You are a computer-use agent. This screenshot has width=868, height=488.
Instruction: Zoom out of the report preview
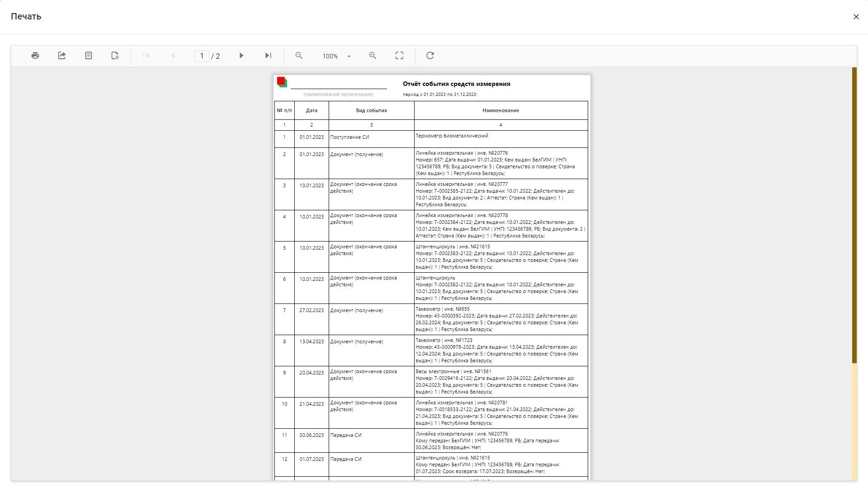pyautogui.click(x=299, y=56)
